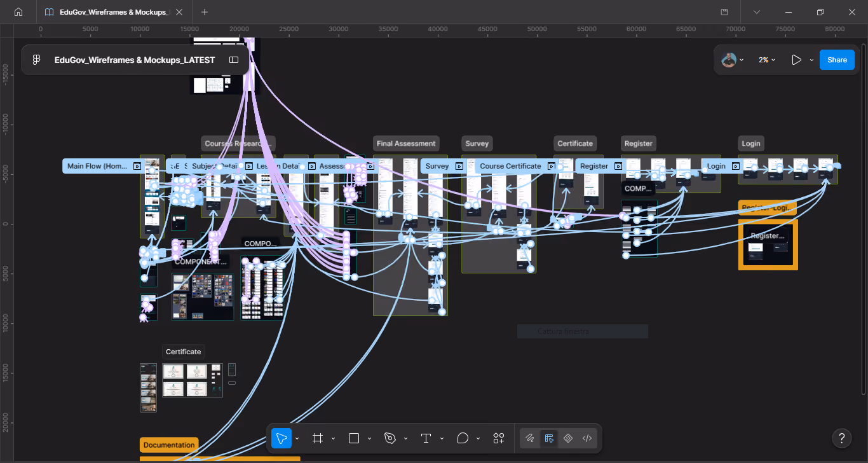Screen dimensions: 868x463
Task: Play the Main Flow starting point icon
Action: coord(137,166)
